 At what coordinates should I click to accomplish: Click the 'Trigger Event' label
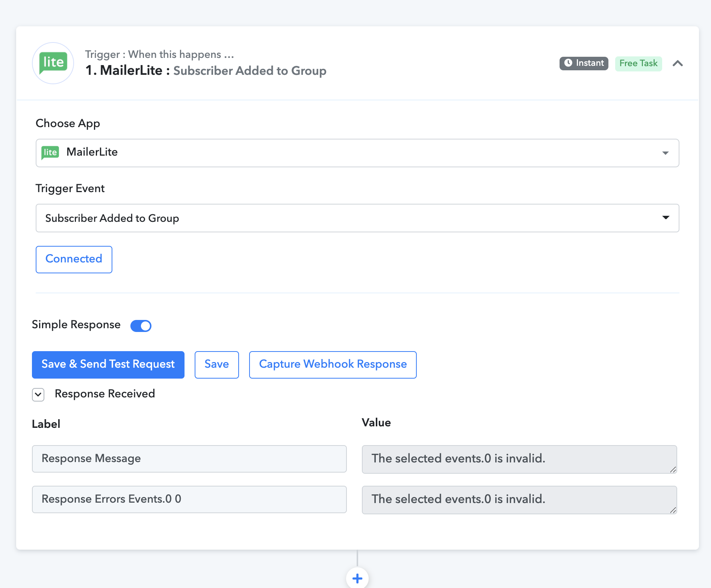70,188
